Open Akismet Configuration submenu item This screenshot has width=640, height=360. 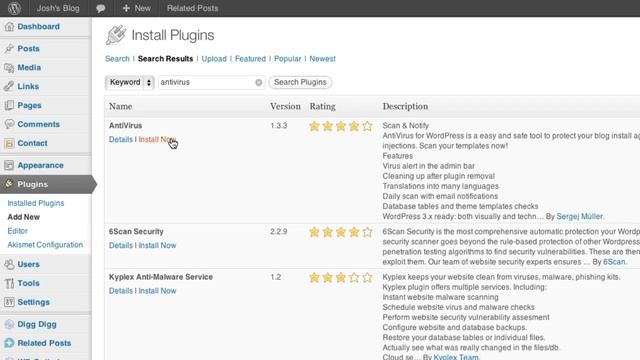(x=45, y=245)
